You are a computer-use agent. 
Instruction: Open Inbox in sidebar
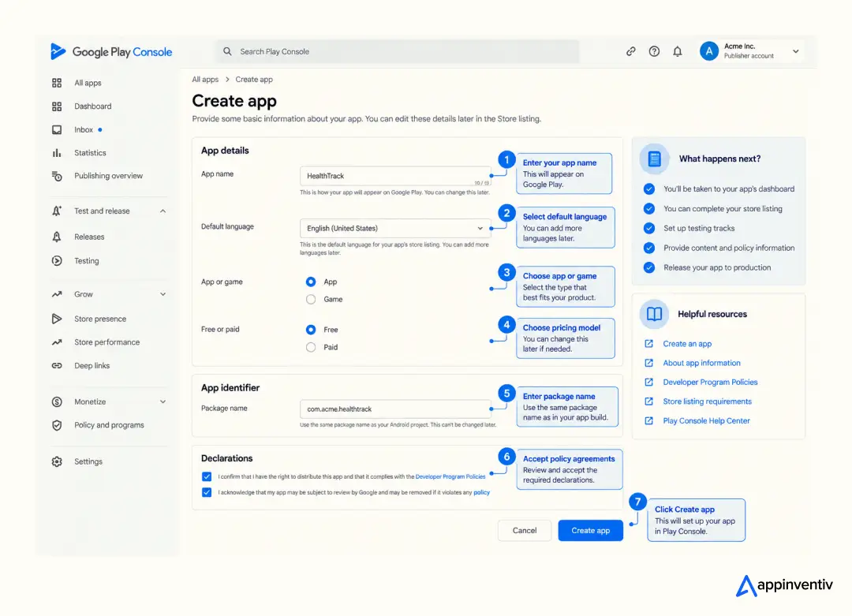[84, 129]
